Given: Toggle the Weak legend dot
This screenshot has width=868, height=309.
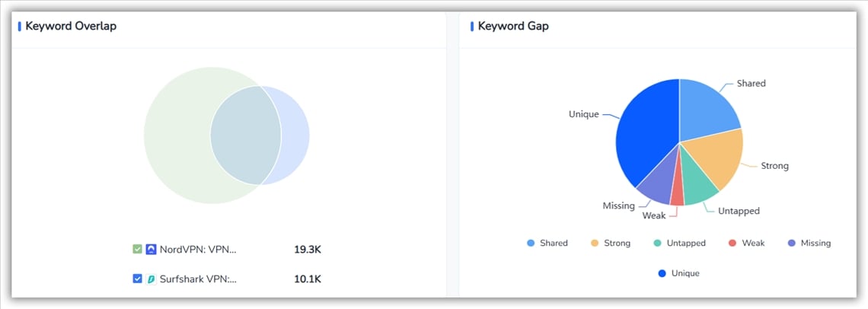Looking at the screenshot, I should [732, 244].
